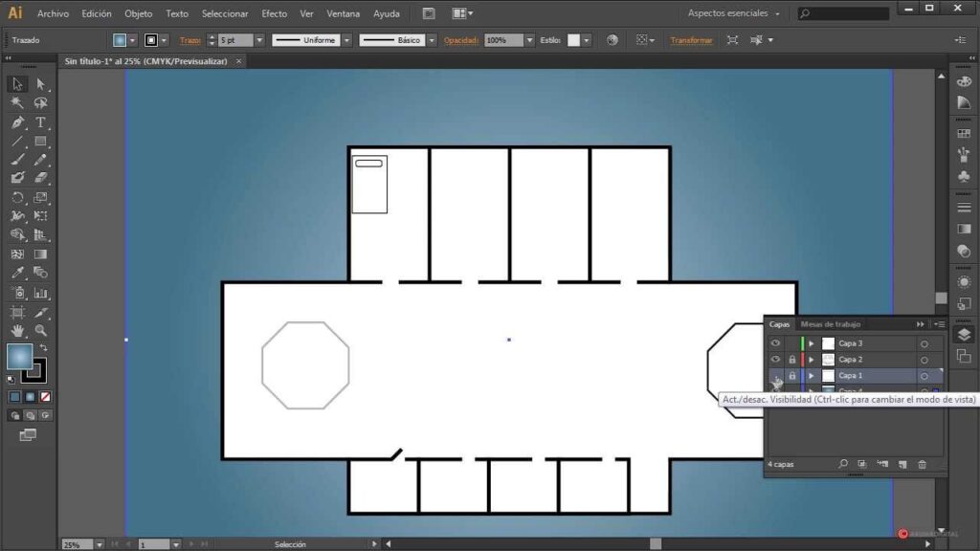Image resolution: width=980 pixels, height=551 pixels.
Task: Toggle visibility of Capa 2 layer
Action: pos(776,360)
